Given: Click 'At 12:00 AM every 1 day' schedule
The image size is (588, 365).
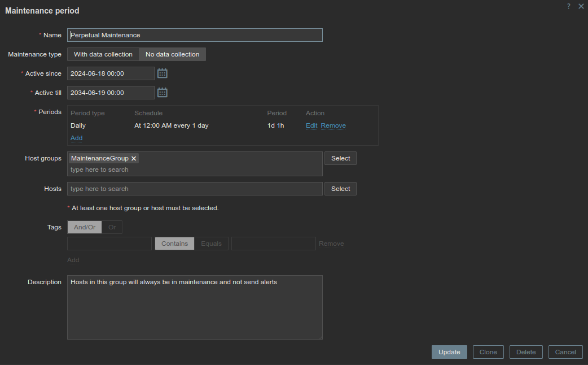Looking at the screenshot, I should point(172,125).
